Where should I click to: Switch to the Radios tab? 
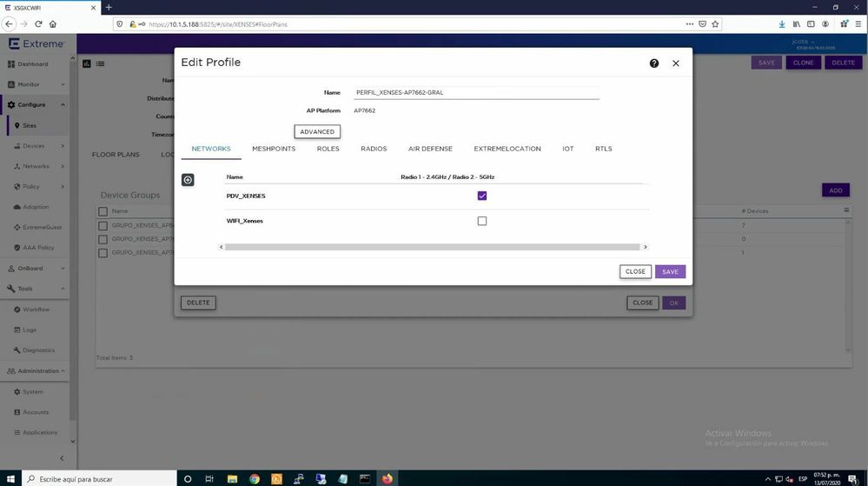pos(374,149)
